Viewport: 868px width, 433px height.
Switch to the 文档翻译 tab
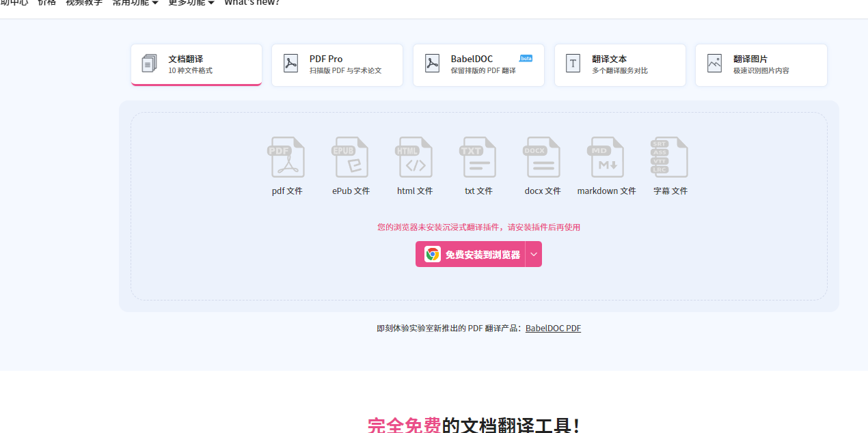coord(196,65)
